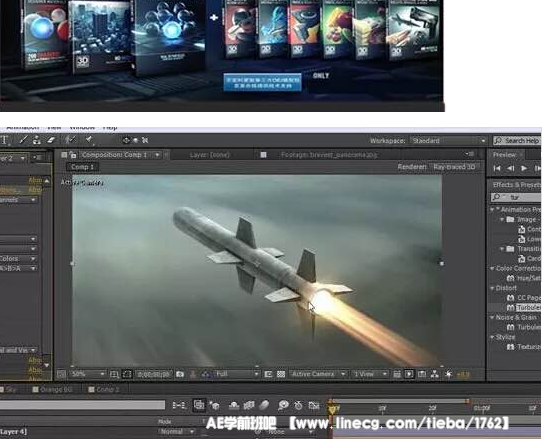542x440 pixels.
Task: Toggle Live Update in timeline
Action: pyautogui.click(x=199, y=405)
